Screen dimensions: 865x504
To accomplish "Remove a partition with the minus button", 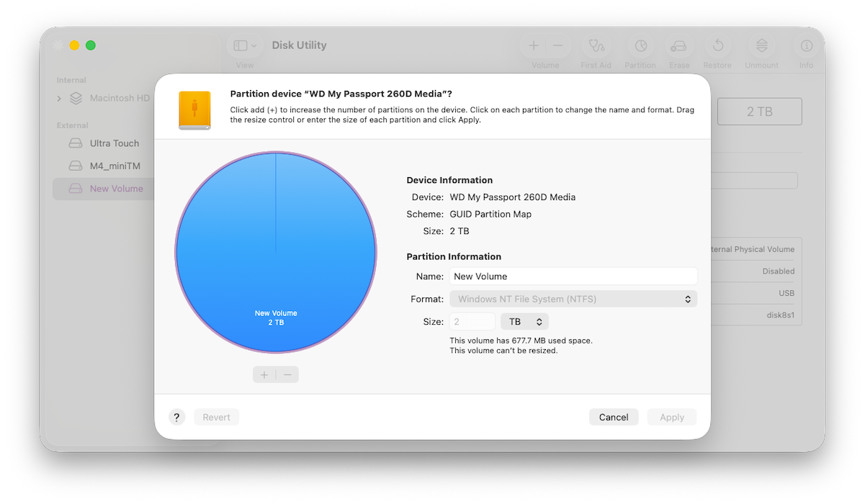I will coord(287,374).
